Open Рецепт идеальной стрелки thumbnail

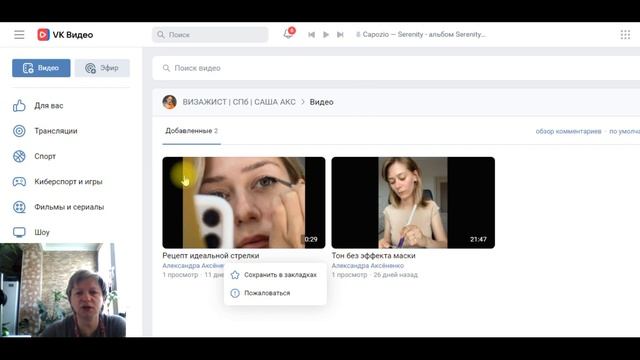click(x=244, y=202)
